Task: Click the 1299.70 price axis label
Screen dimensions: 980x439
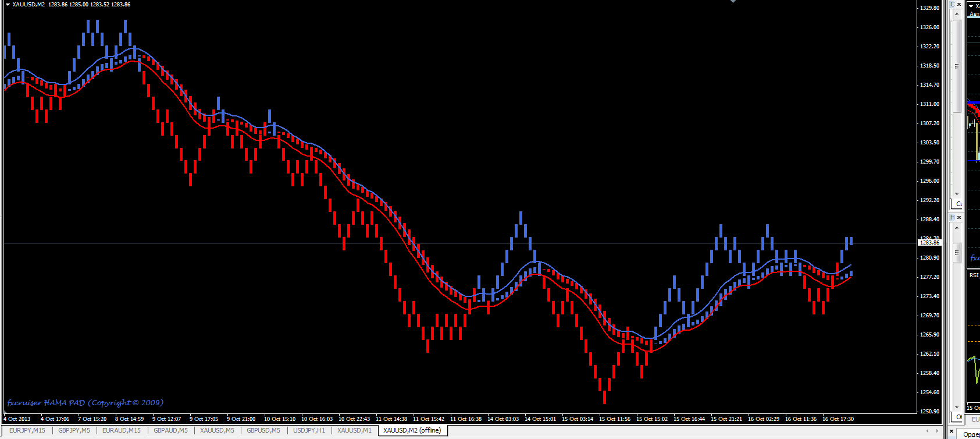Action: click(x=929, y=161)
